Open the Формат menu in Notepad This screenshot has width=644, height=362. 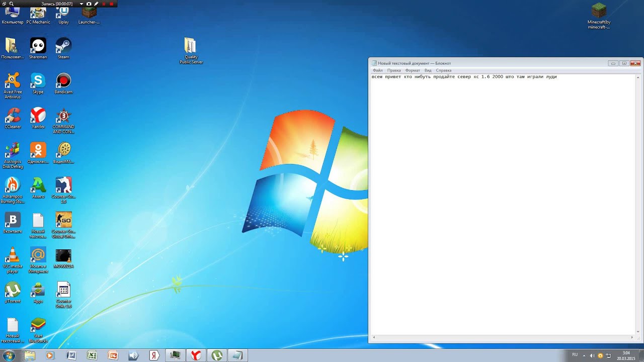(x=413, y=70)
